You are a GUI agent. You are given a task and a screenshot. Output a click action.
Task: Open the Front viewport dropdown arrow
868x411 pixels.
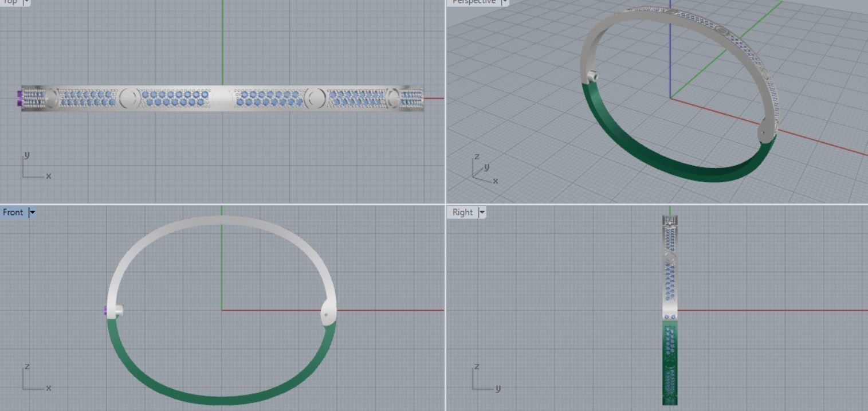click(x=32, y=212)
